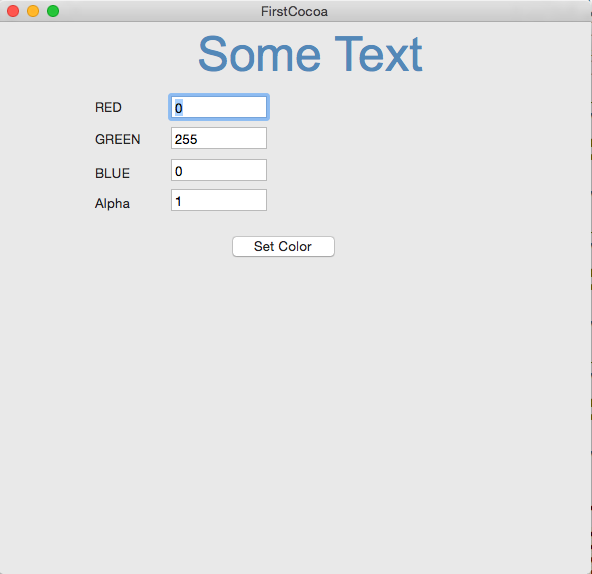Zoom the window using the green button
The width and height of the screenshot is (592, 574).
click(53, 11)
